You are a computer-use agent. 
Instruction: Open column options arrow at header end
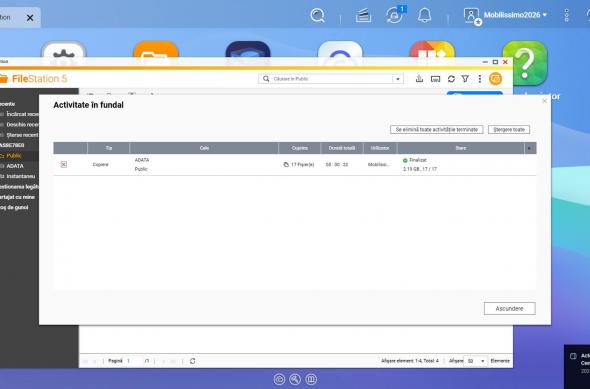pyautogui.click(x=529, y=148)
